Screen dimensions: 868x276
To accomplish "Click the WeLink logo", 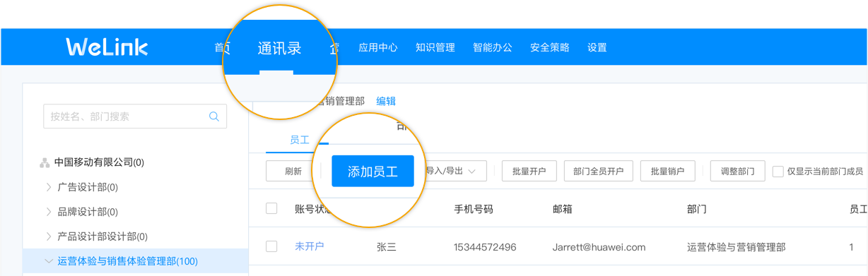I will tap(107, 47).
